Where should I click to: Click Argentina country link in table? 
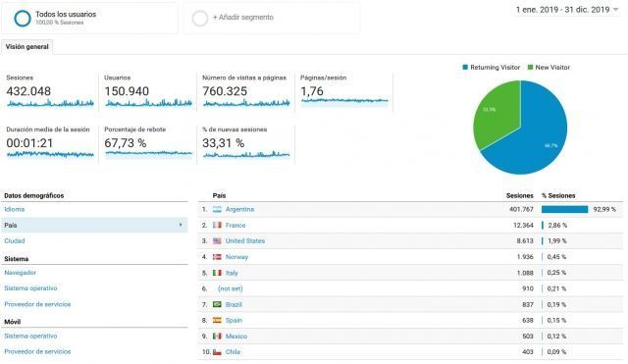coord(239,209)
